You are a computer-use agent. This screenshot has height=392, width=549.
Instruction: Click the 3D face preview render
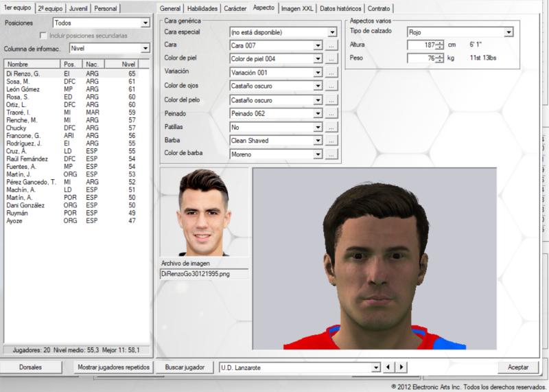[375, 259]
